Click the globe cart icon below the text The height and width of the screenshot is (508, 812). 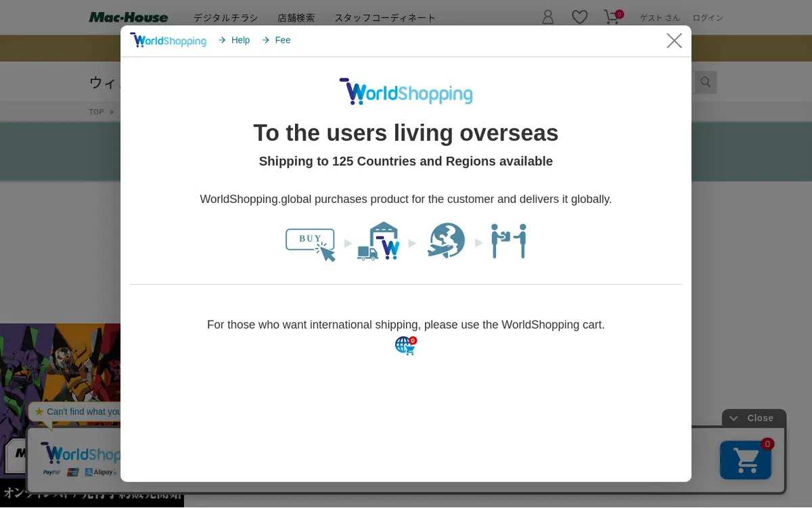[406, 346]
